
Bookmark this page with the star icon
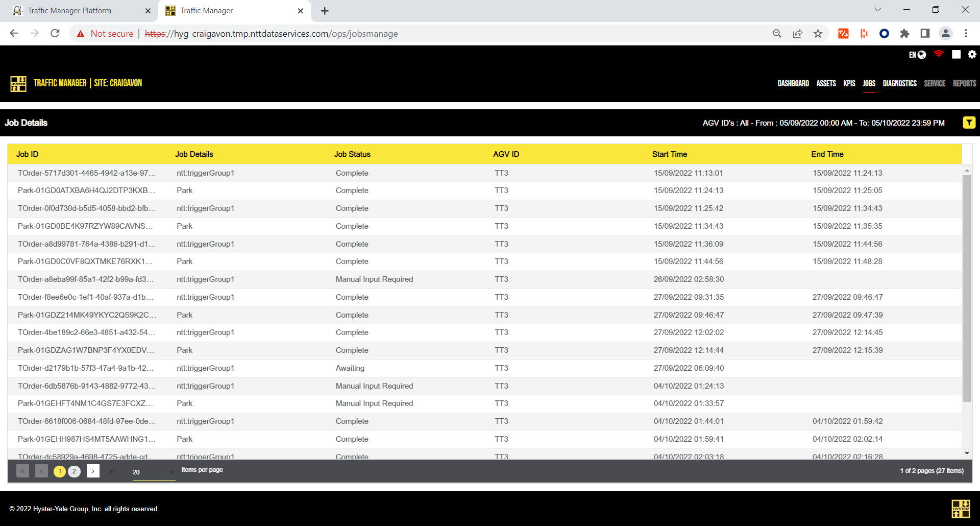[818, 34]
